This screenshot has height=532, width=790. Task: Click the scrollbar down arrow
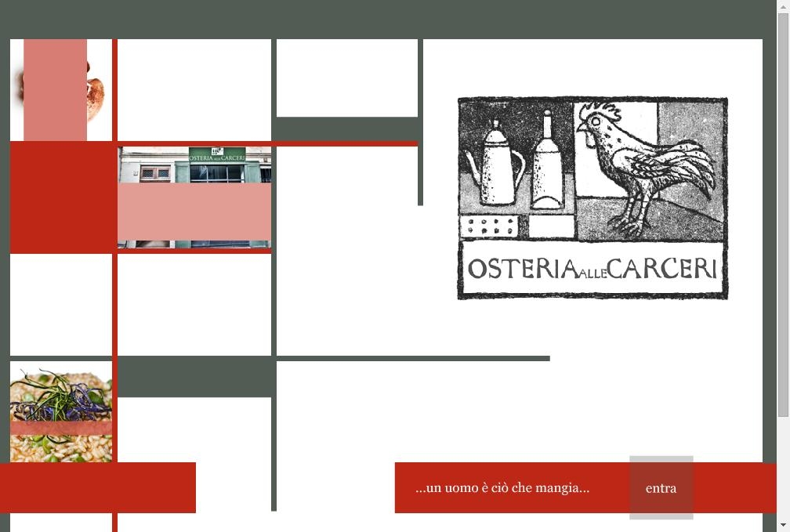(x=783, y=526)
